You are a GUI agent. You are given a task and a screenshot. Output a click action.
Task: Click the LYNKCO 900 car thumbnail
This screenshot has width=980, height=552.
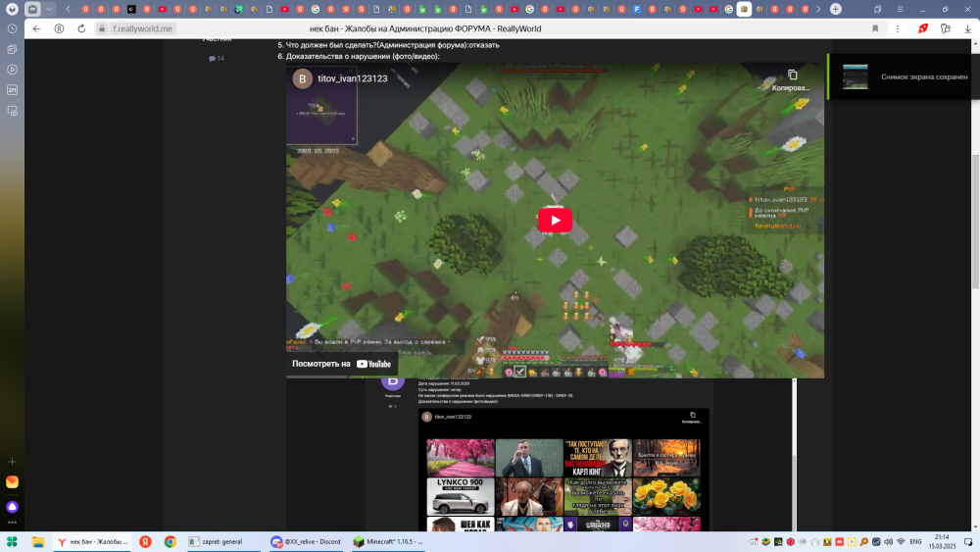461,496
